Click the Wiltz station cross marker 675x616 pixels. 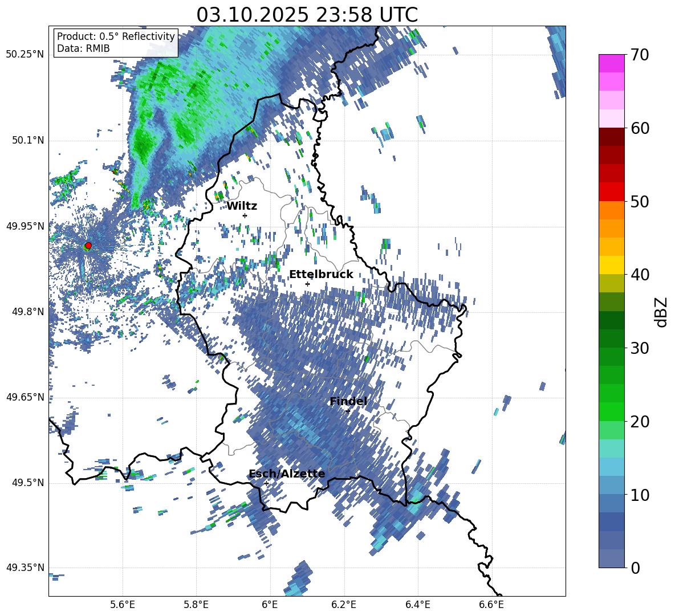(245, 215)
